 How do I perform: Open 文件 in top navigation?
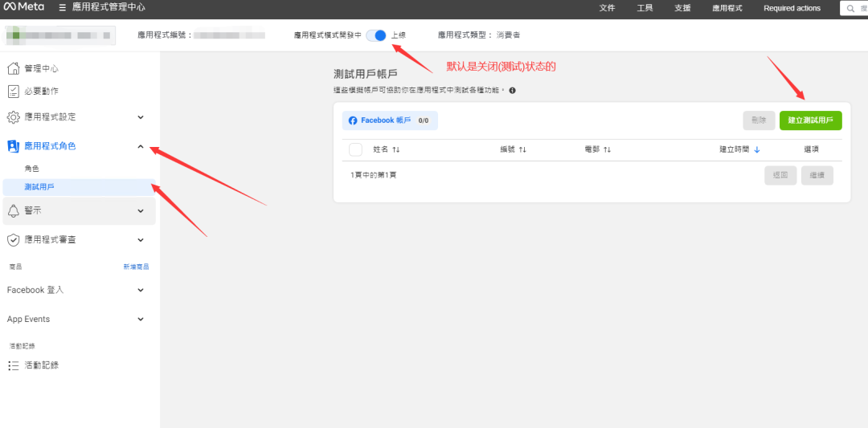tap(608, 8)
